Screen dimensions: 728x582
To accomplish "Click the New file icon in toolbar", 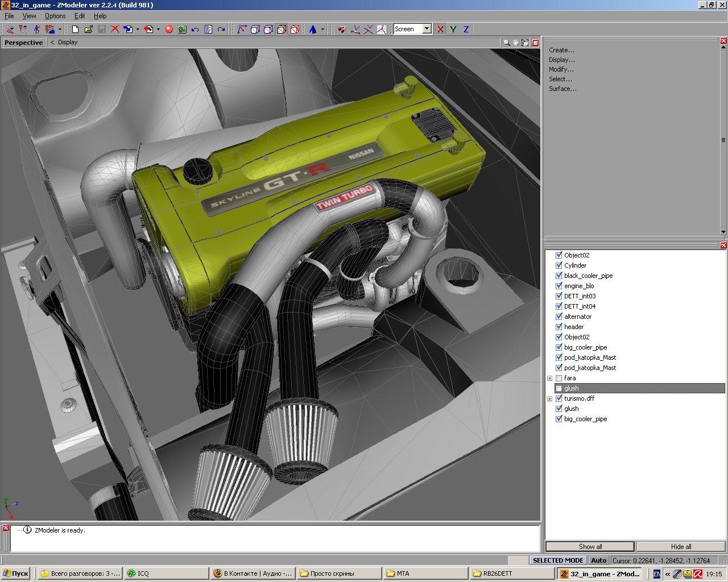I will pyautogui.click(x=75, y=29).
